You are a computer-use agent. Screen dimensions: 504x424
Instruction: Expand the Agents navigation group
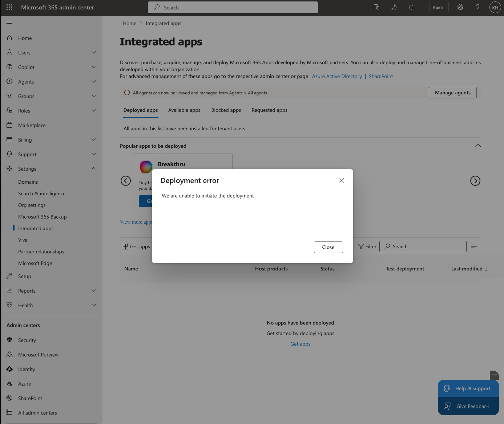[x=52, y=82]
